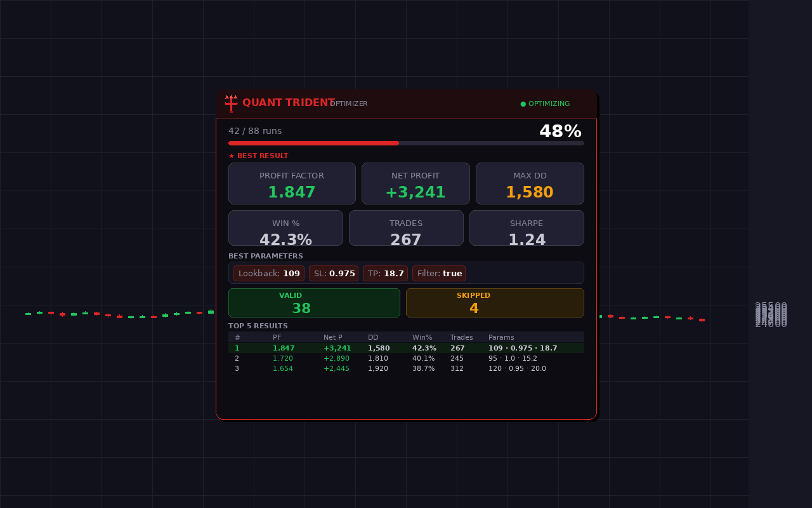Click the Trades 267 card
Screen dimensions: 812x508
[x=406, y=228]
